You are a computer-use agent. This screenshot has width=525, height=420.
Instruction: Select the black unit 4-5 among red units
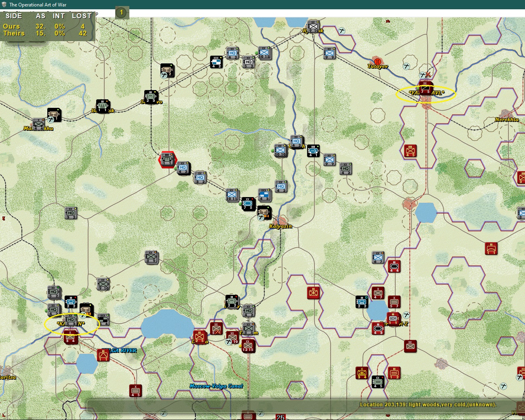[378, 382]
